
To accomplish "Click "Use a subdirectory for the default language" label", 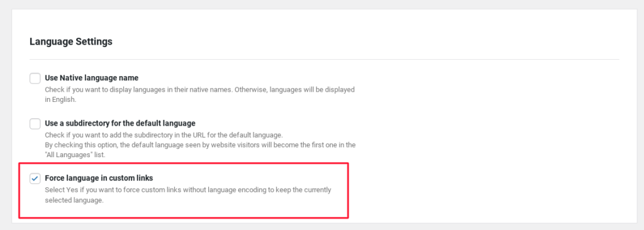I will 120,123.
